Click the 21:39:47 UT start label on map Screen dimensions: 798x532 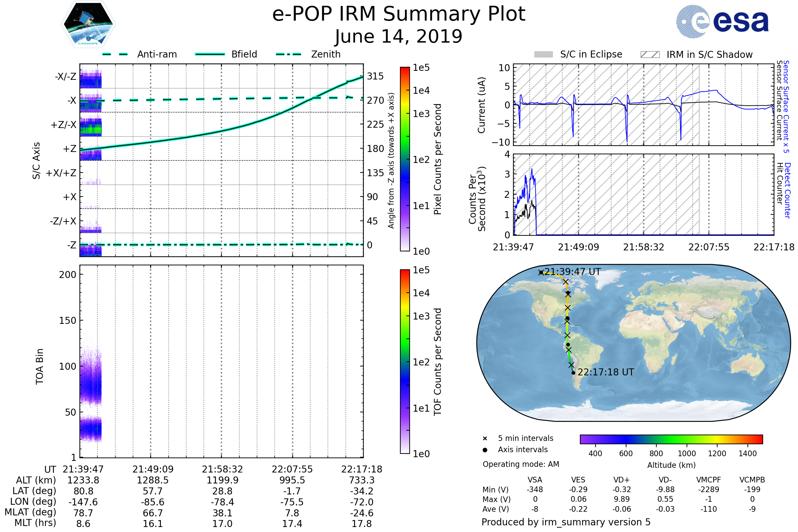pos(572,272)
